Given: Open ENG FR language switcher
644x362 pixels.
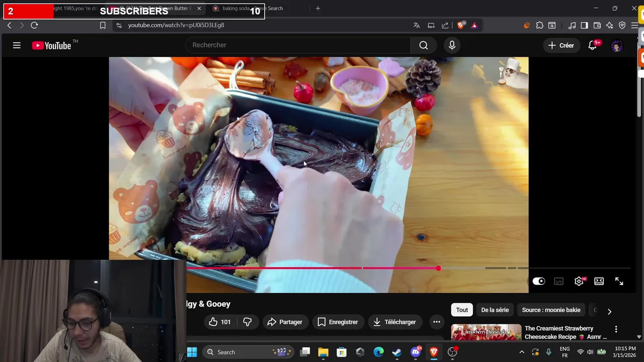Looking at the screenshot, I should click(x=565, y=352).
